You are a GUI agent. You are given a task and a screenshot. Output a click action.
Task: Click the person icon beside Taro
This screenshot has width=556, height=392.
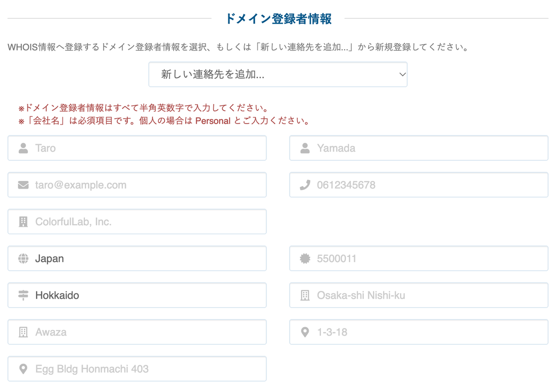23,148
